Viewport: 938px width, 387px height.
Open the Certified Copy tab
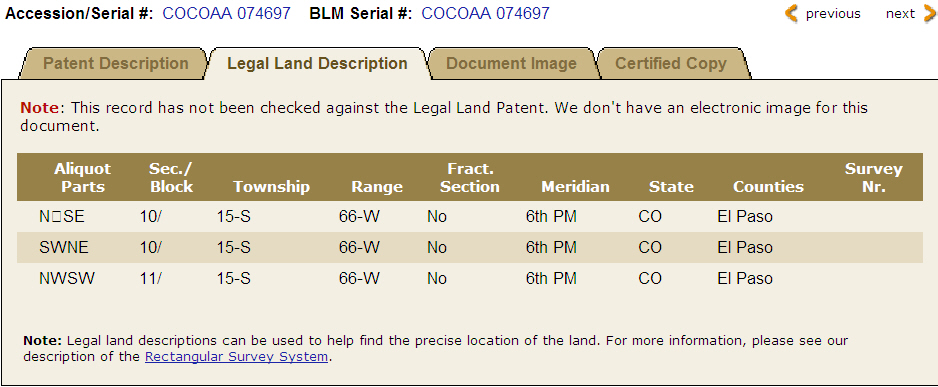pos(671,63)
